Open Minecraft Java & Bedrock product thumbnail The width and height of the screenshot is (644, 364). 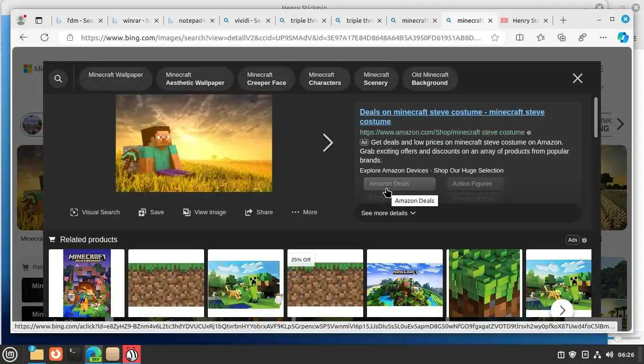(x=87, y=283)
